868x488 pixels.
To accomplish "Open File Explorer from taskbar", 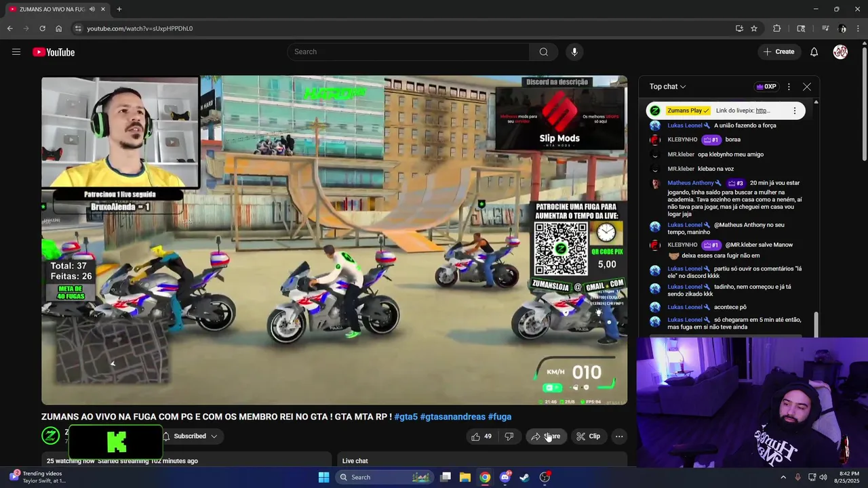I will (465, 477).
